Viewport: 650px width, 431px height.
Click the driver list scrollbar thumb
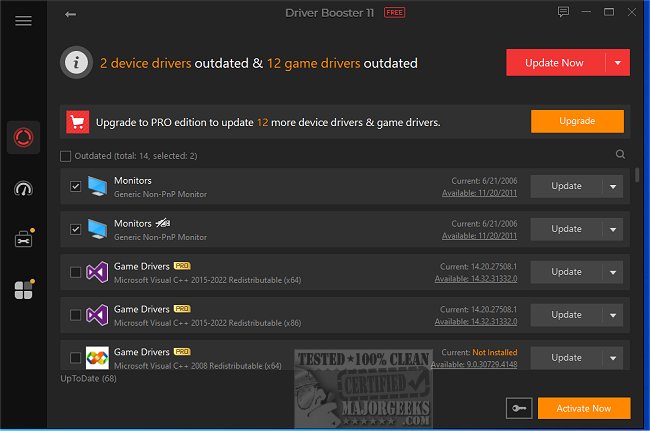pyautogui.click(x=637, y=174)
